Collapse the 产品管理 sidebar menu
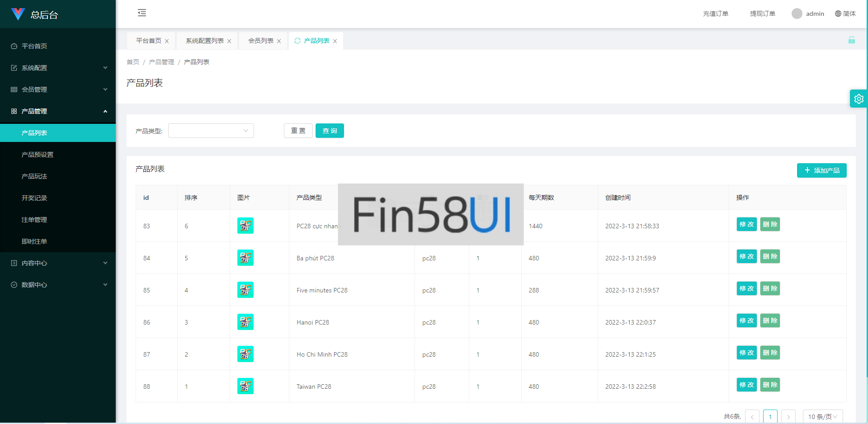 click(58, 111)
